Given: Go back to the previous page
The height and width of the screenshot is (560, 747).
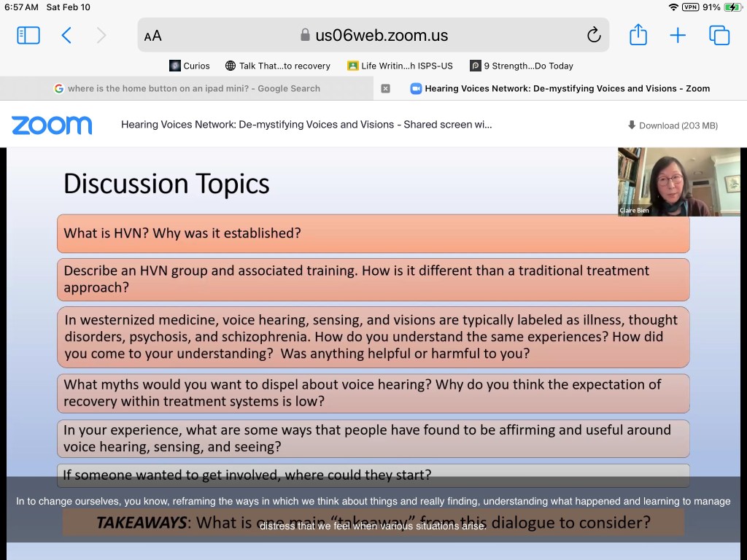Looking at the screenshot, I should click(66, 35).
